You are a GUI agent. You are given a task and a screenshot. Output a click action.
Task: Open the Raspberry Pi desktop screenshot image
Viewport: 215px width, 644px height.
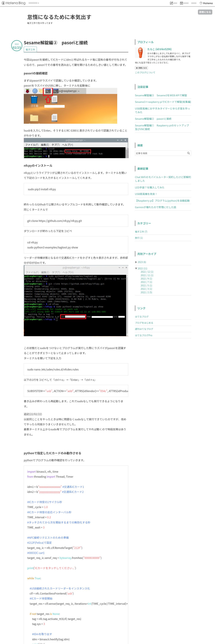[x=70, y=106]
